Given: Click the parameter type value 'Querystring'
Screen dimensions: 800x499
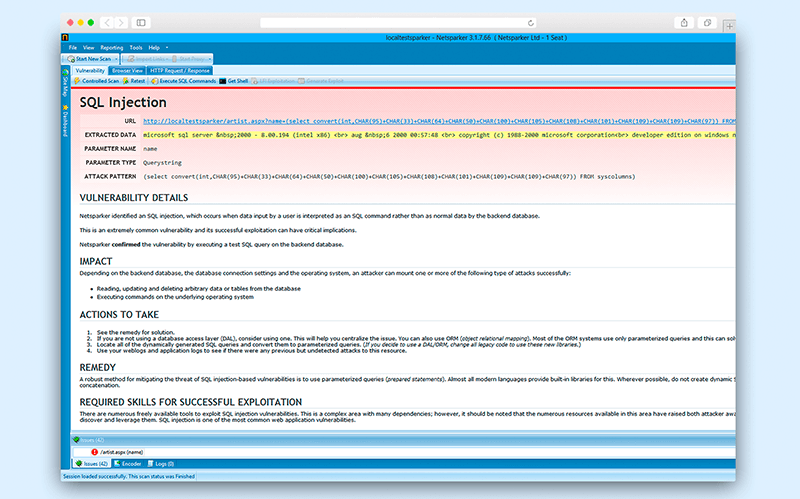Looking at the screenshot, I should (x=162, y=163).
